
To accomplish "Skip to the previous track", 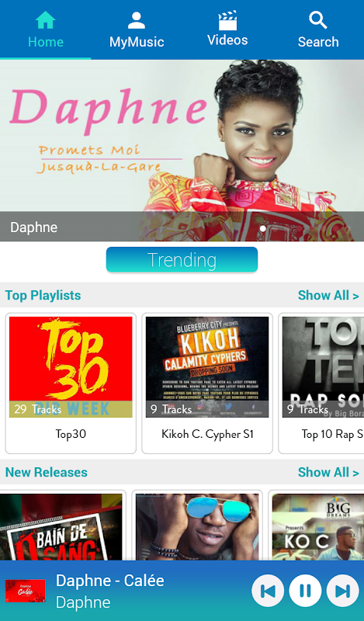I will 268,591.
